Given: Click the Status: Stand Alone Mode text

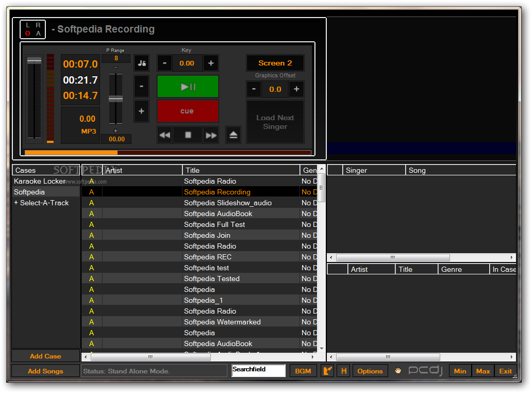Looking at the screenshot, I should click(126, 371).
